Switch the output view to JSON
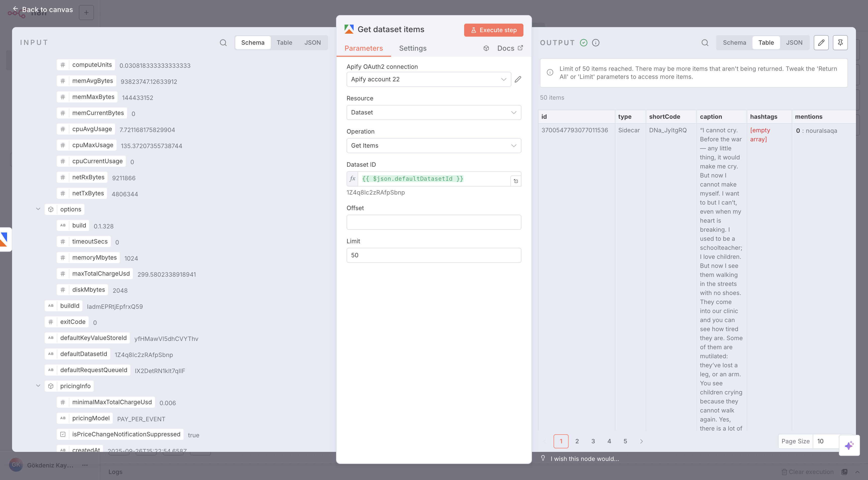Viewport: 868px width, 480px height. (x=795, y=42)
